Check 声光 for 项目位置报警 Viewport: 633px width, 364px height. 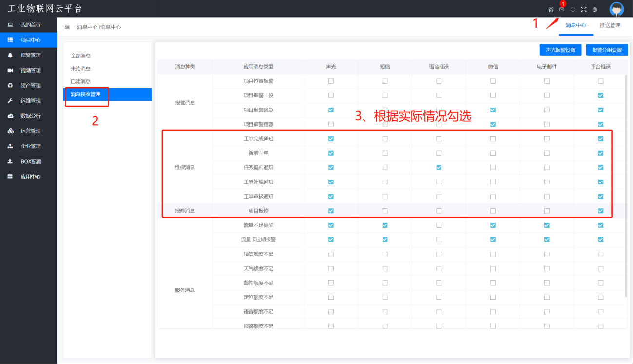click(331, 81)
